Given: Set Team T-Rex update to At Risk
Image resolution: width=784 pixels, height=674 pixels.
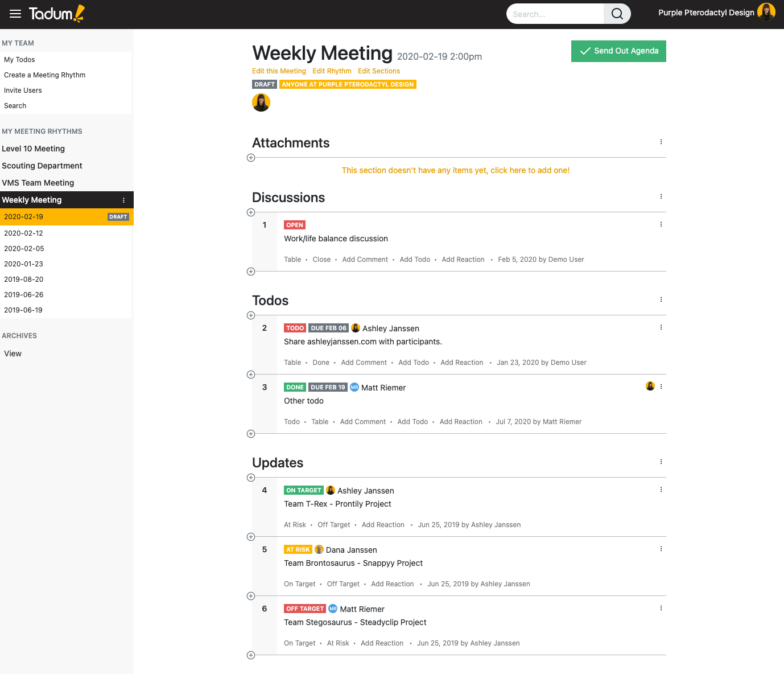Looking at the screenshot, I should [295, 525].
